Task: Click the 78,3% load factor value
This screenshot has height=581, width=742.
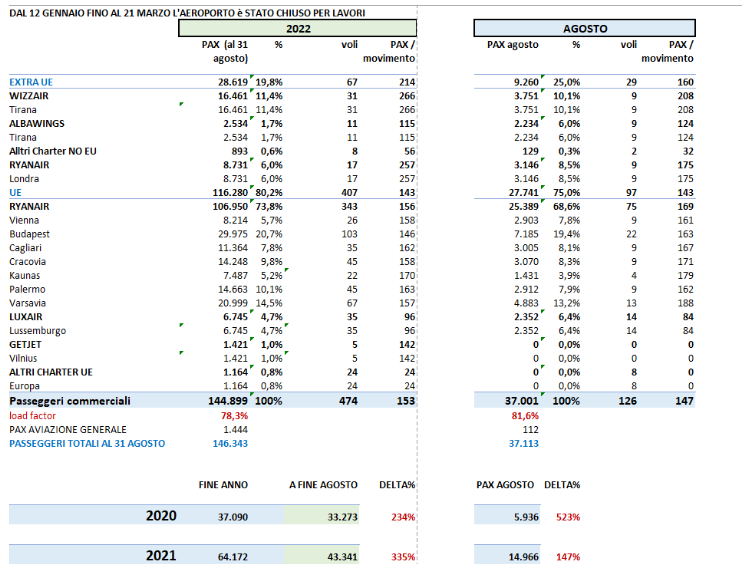Action: (235, 415)
